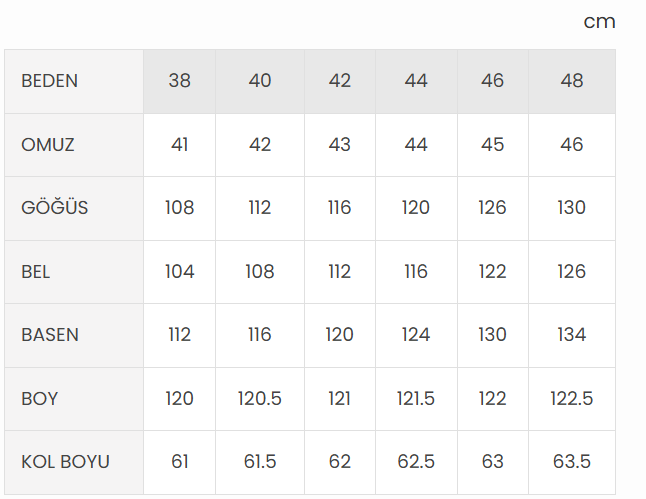Click the GÖĞÜS row label

(x=55, y=208)
